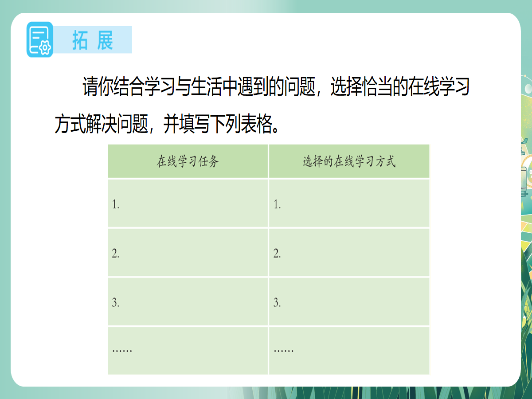Screen dimensions: 532x399
Task: Click row 3 cell under 选择的在线学习方式
Action: coord(349,302)
